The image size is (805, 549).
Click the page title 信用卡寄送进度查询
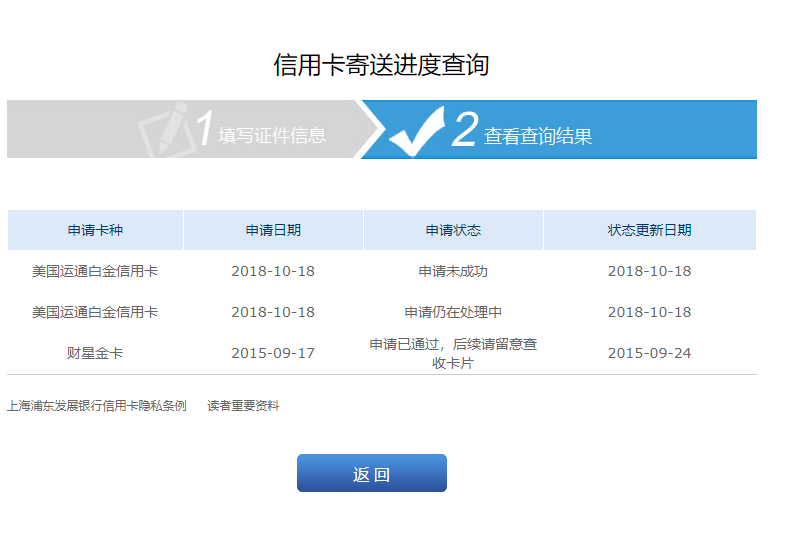tap(381, 65)
